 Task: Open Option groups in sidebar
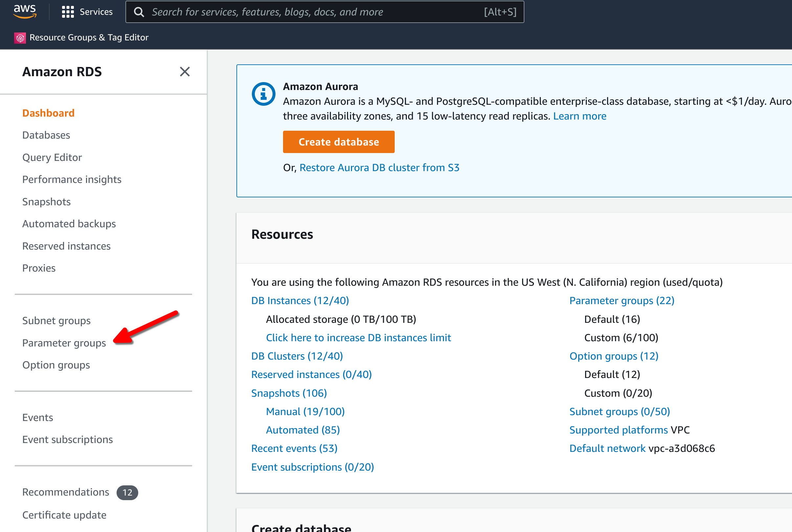tap(56, 365)
